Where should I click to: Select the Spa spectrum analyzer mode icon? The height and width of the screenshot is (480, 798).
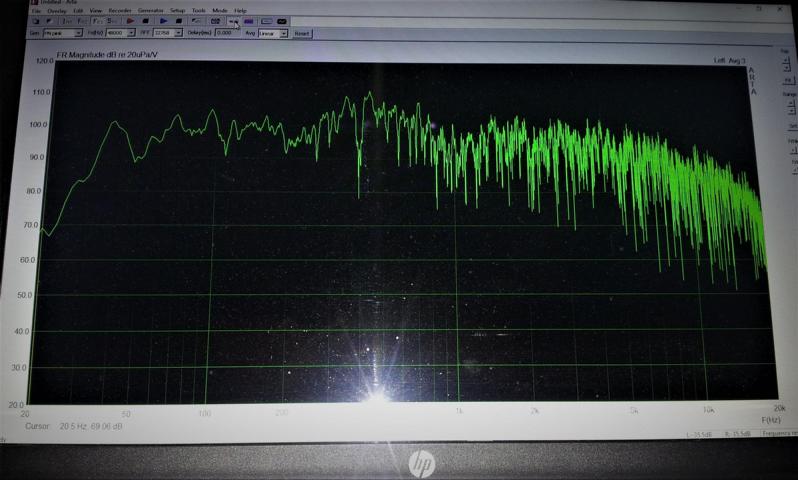[x=111, y=21]
